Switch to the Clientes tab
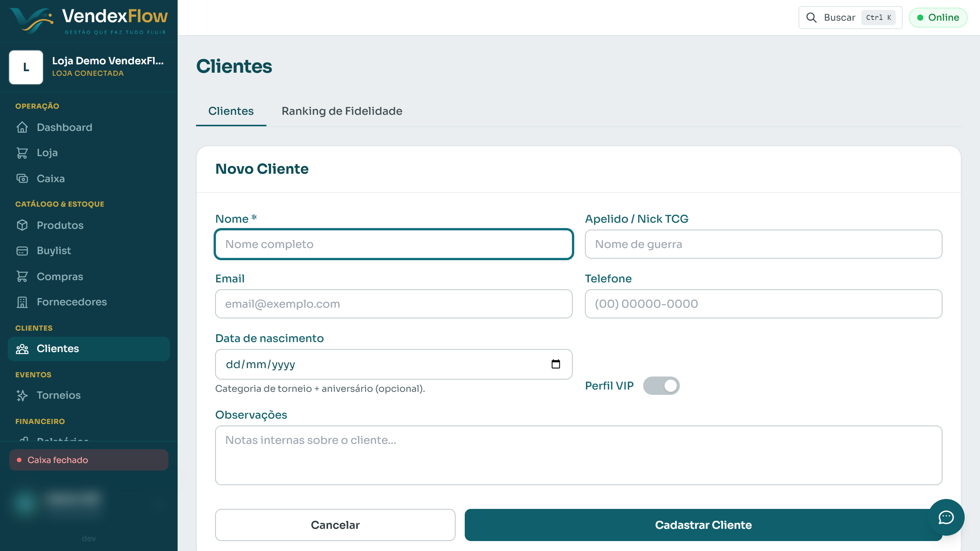Image resolution: width=980 pixels, height=551 pixels. click(231, 111)
